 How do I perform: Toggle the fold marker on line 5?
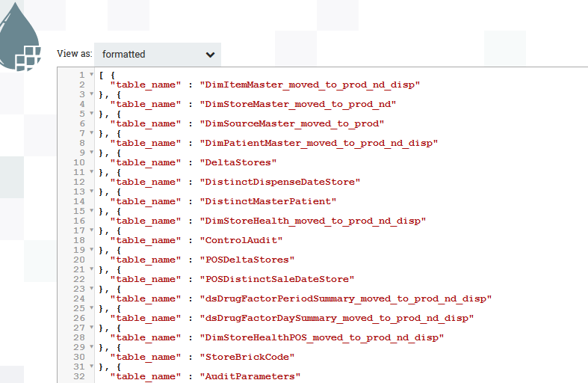tap(91, 114)
